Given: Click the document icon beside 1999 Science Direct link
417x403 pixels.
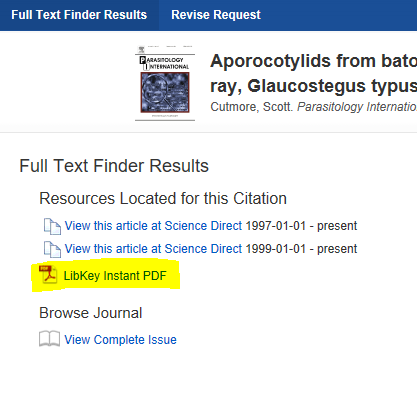Looking at the screenshot, I should (52, 249).
